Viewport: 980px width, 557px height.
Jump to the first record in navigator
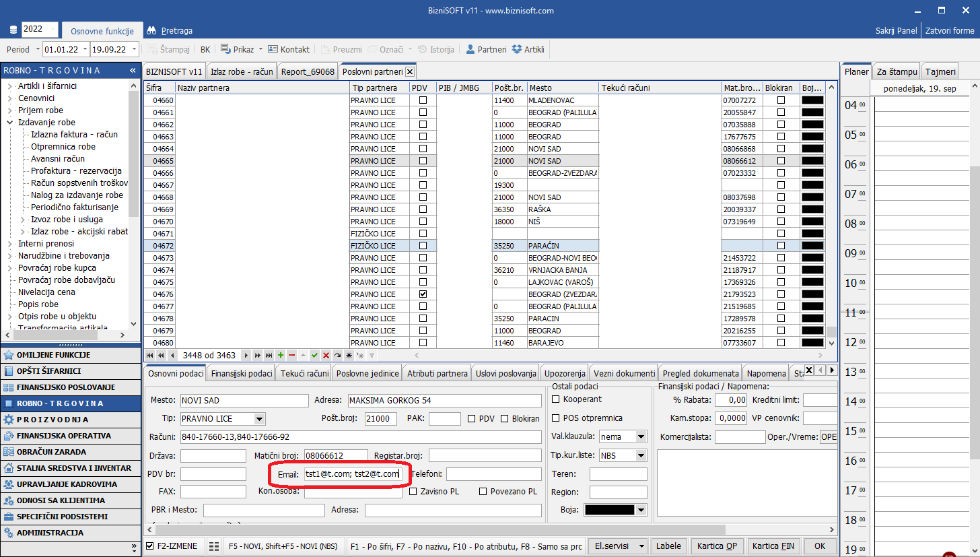point(149,355)
